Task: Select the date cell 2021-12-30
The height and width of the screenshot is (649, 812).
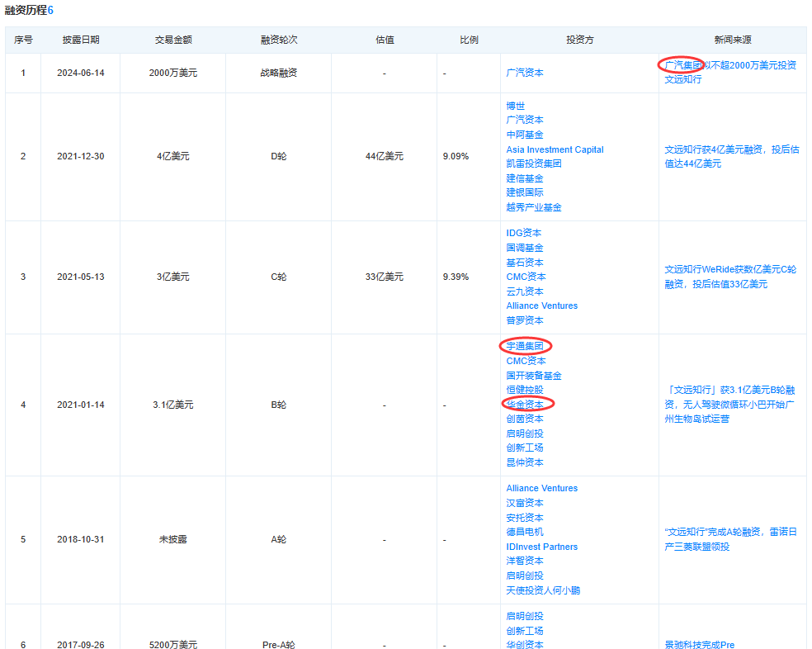Action: click(x=81, y=157)
